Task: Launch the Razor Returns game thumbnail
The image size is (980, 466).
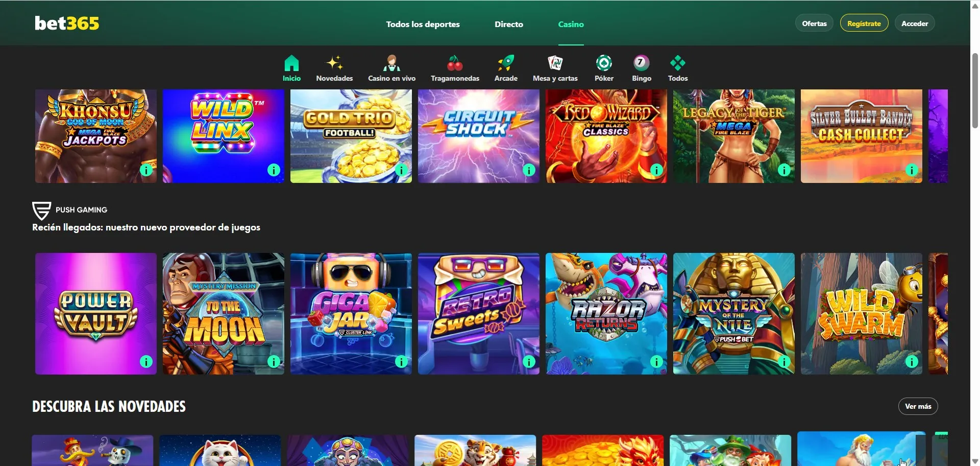Action: [606, 313]
